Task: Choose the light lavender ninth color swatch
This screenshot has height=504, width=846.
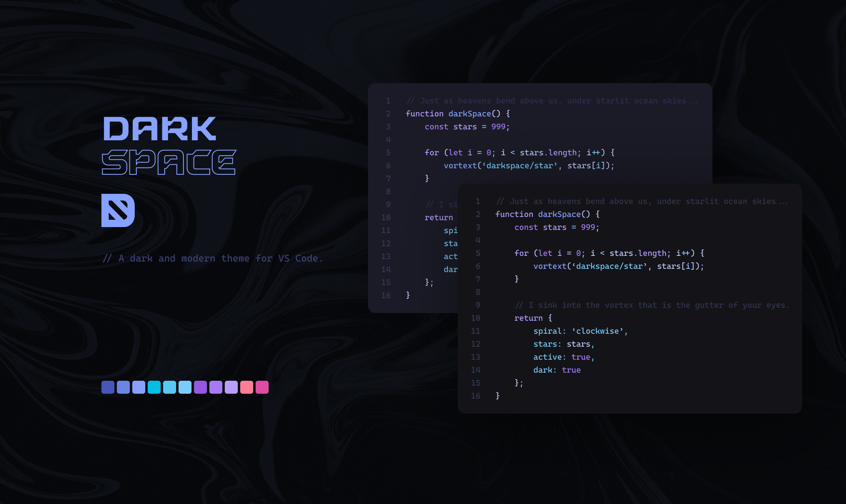Action: click(231, 387)
